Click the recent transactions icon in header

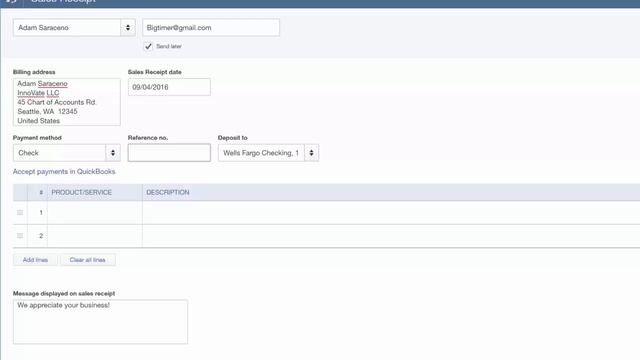11,1
